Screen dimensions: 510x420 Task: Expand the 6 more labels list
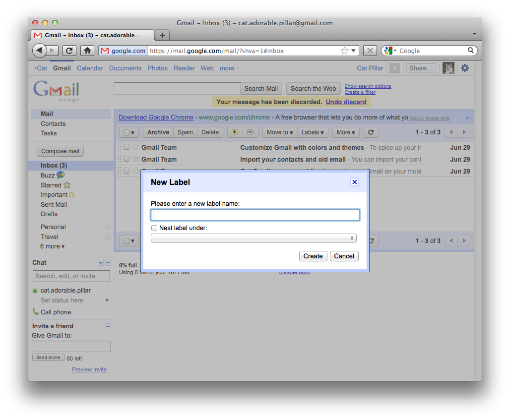click(53, 246)
